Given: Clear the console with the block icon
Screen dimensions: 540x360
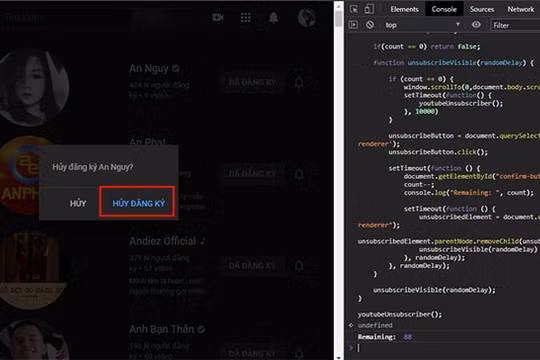Looking at the screenshot, I should click(x=370, y=25).
